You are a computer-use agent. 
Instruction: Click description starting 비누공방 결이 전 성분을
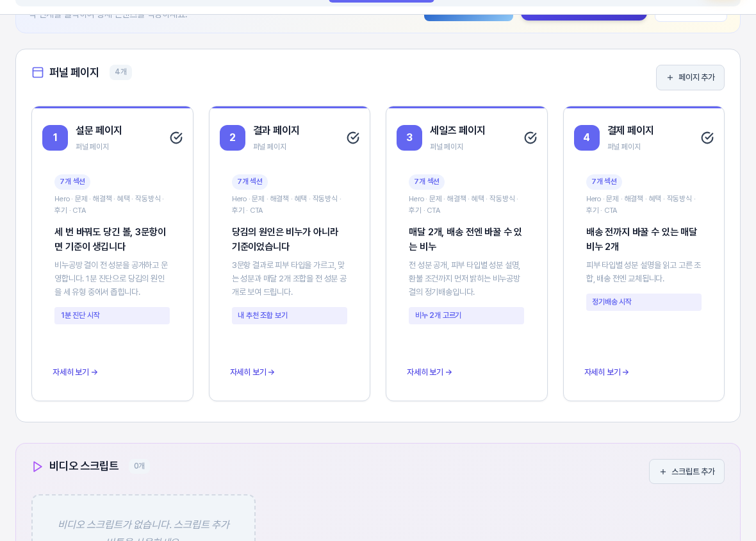[x=111, y=279]
